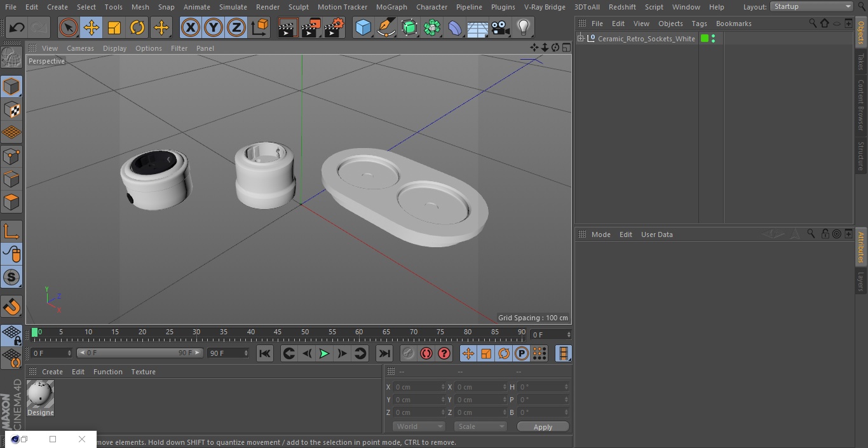Expand Ceramic_Retro_Sockets_White object tree
868x448 pixels.
click(x=580, y=39)
